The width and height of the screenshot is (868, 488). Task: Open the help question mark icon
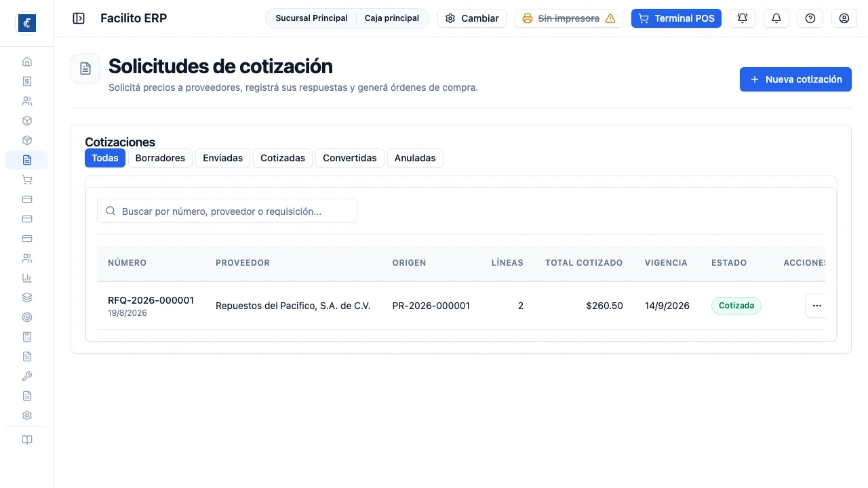(x=810, y=18)
